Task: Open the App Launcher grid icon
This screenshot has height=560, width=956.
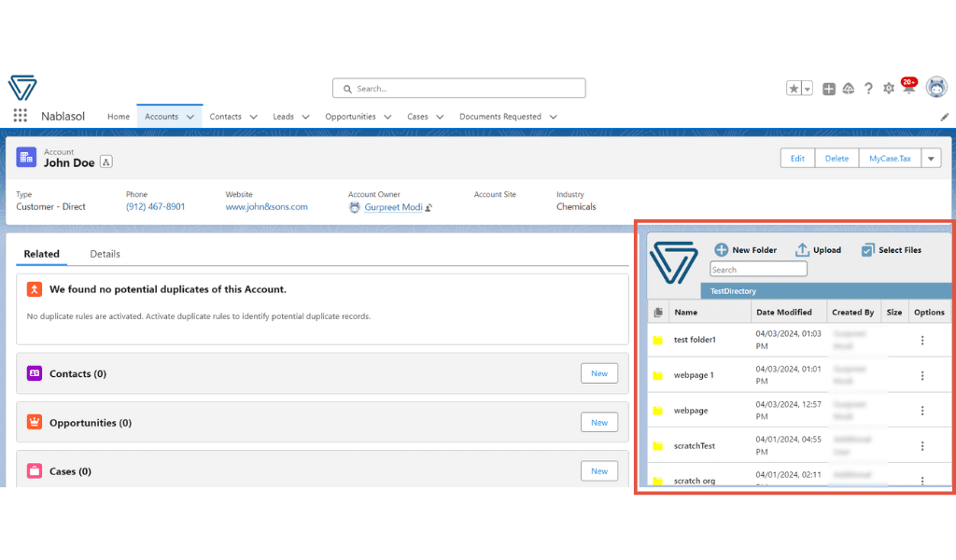Action: click(x=21, y=115)
